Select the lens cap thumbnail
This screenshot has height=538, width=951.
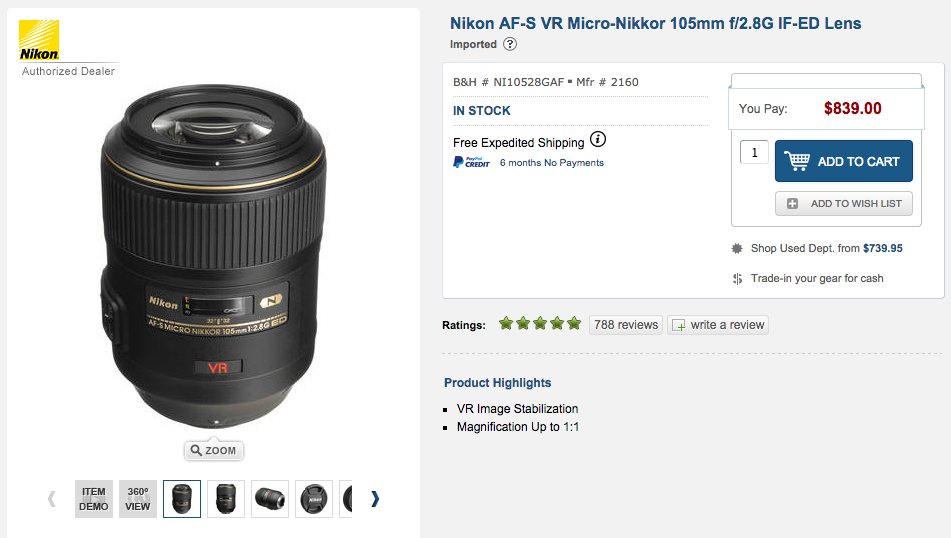[314, 499]
